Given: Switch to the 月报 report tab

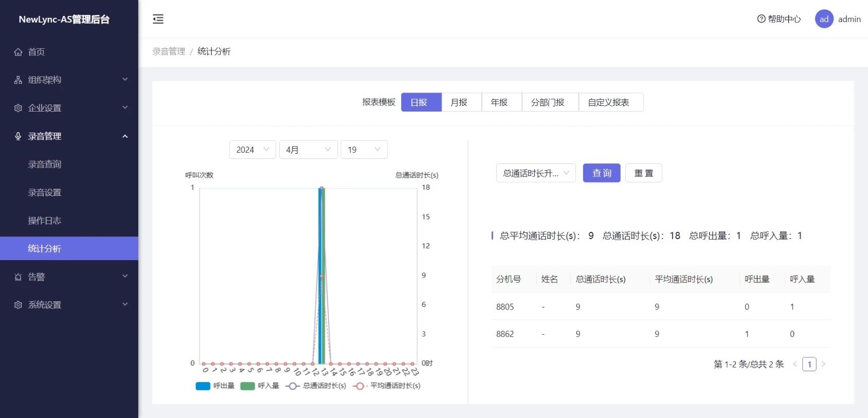Looking at the screenshot, I should 461,102.
